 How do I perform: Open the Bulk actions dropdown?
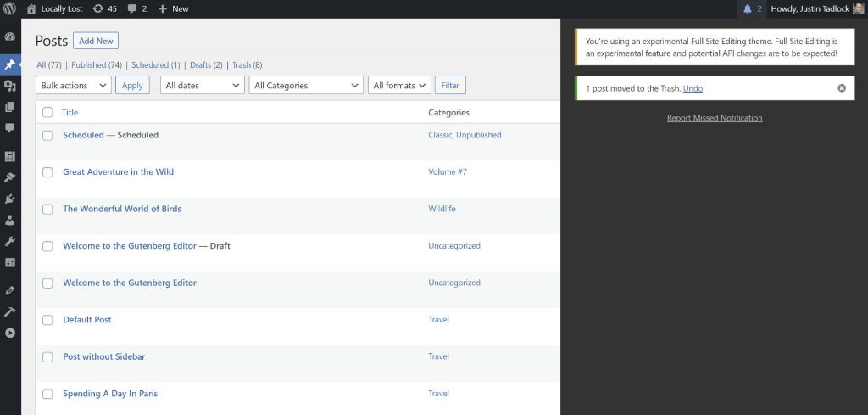[74, 86]
